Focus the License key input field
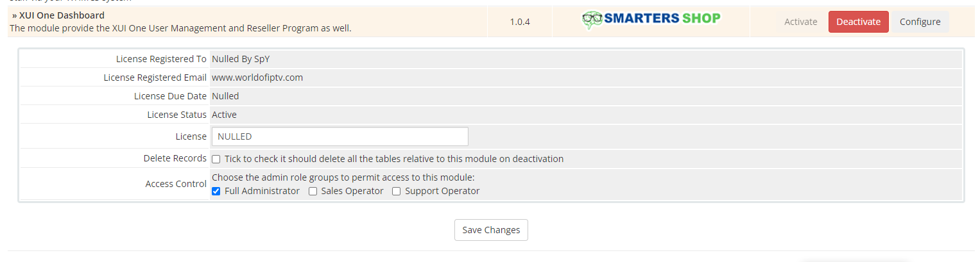 pyautogui.click(x=340, y=136)
